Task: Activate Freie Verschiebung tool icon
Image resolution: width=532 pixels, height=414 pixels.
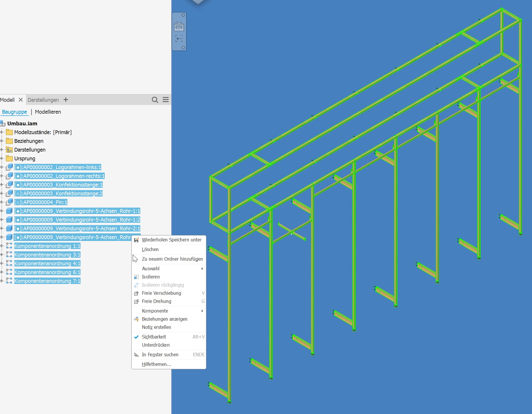Action: tap(137, 293)
